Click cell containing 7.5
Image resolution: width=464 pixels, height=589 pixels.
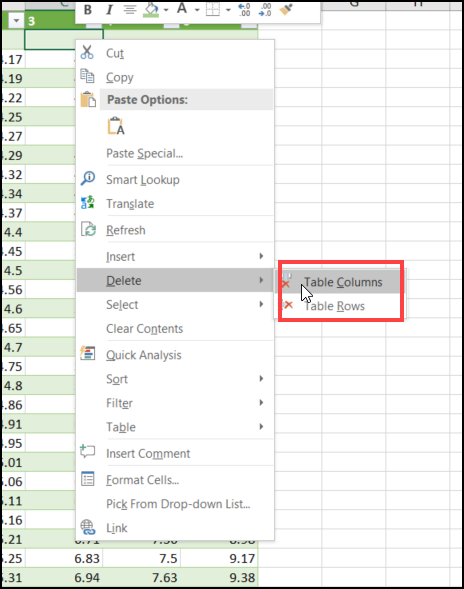click(x=142, y=558)
